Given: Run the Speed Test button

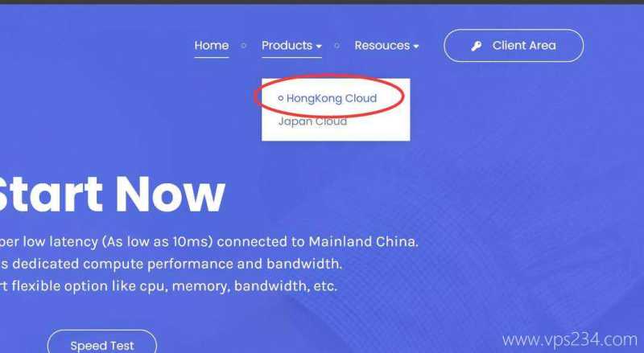Looking at the screenshot, I should point(102,344).
